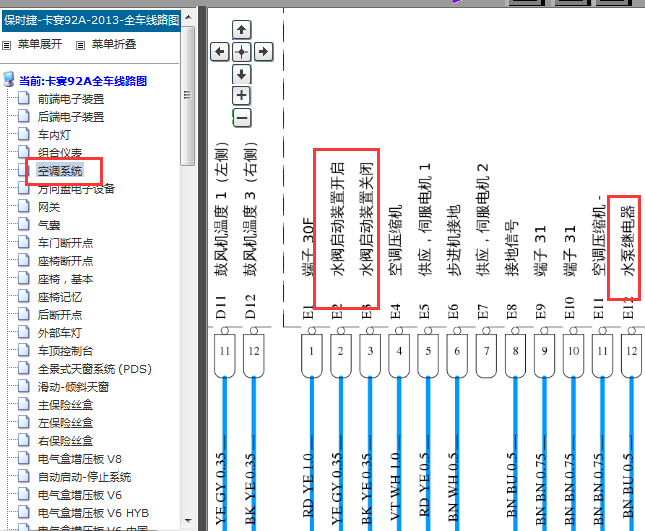
Task: Open 前端电子装置 in the tree
Action: pos(71,99)
